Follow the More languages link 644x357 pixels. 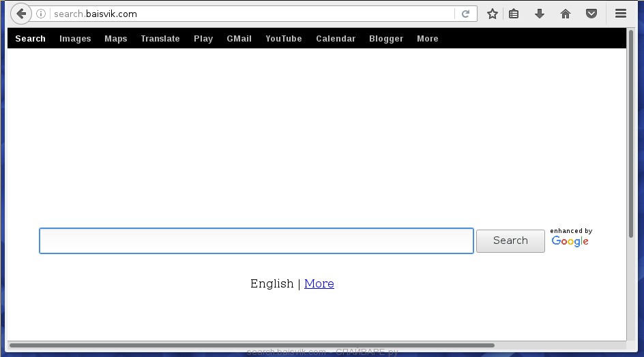(319, 283)
